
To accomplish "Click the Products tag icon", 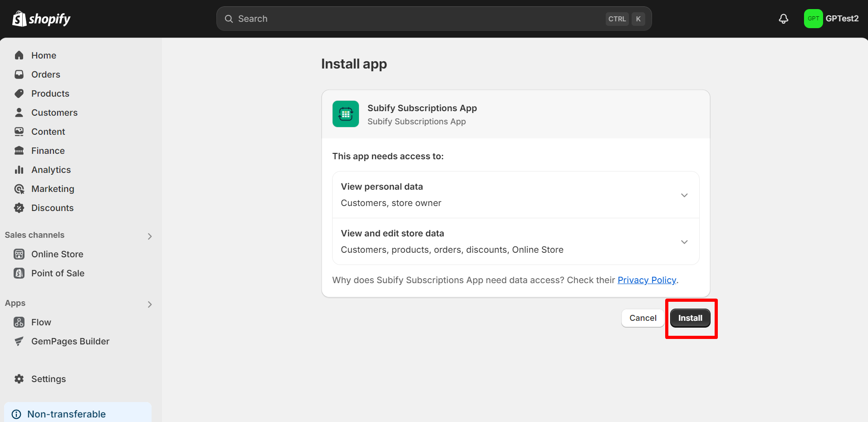I will coord(19,93).
